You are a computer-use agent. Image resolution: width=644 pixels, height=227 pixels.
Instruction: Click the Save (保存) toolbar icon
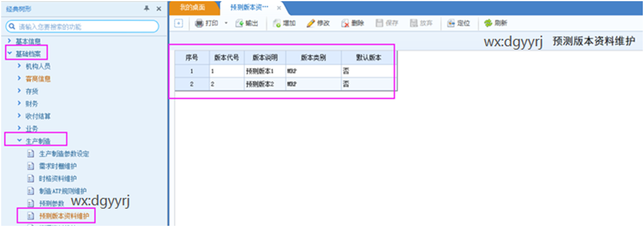(x=380, y=24)
